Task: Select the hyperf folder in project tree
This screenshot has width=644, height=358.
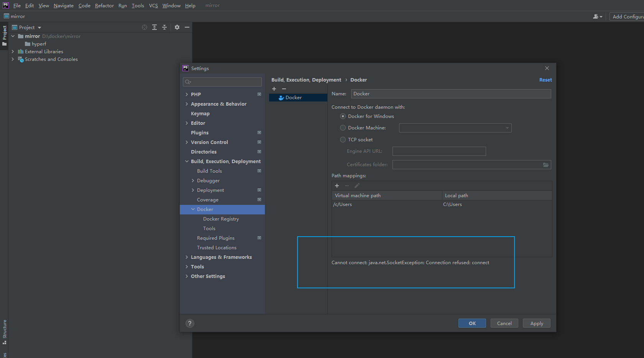Action: tap(39, 44)
